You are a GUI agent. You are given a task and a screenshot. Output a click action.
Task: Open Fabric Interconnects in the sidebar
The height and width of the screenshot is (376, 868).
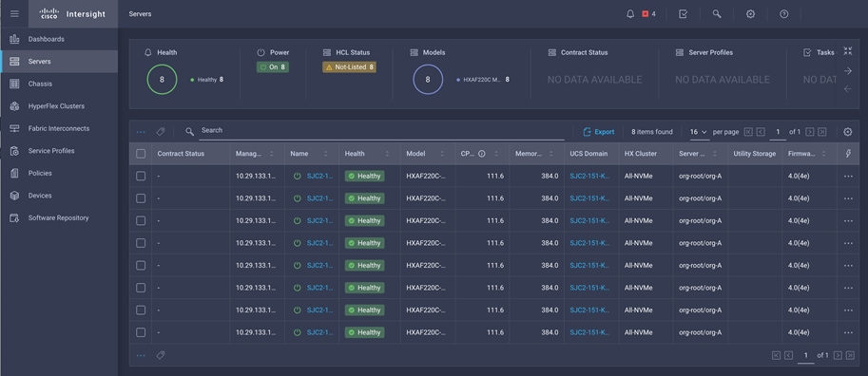pos(59,128)
